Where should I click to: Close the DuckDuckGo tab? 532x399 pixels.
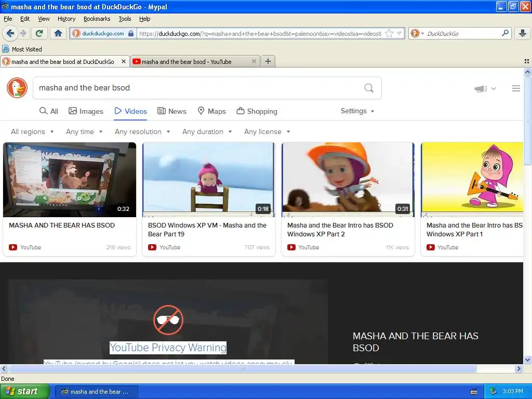pos(124,61)
